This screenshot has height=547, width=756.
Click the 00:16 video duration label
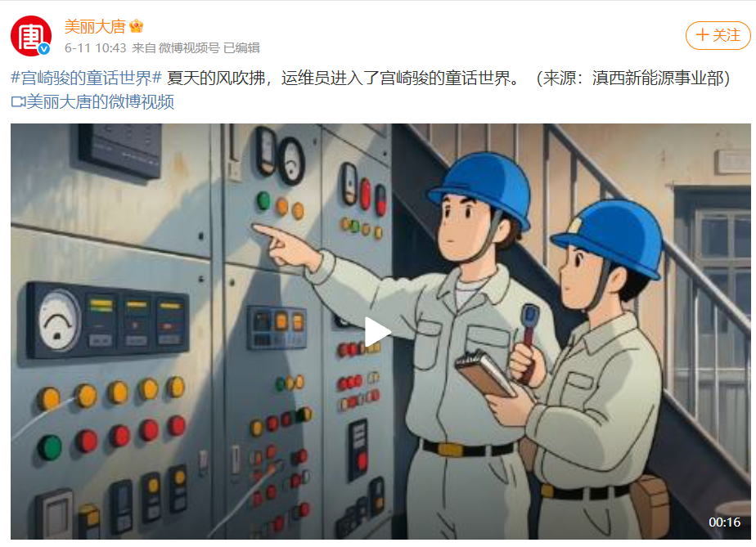724,522
